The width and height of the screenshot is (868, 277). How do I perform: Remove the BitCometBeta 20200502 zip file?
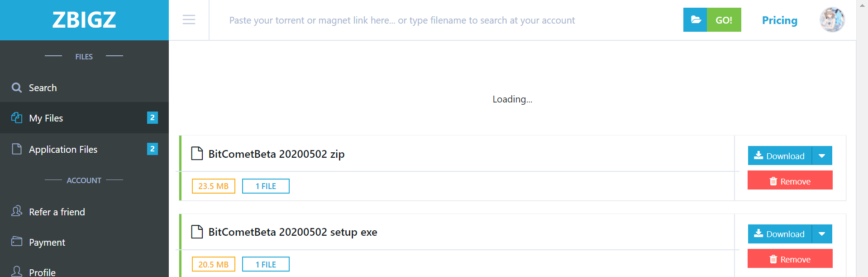(790, 180)
